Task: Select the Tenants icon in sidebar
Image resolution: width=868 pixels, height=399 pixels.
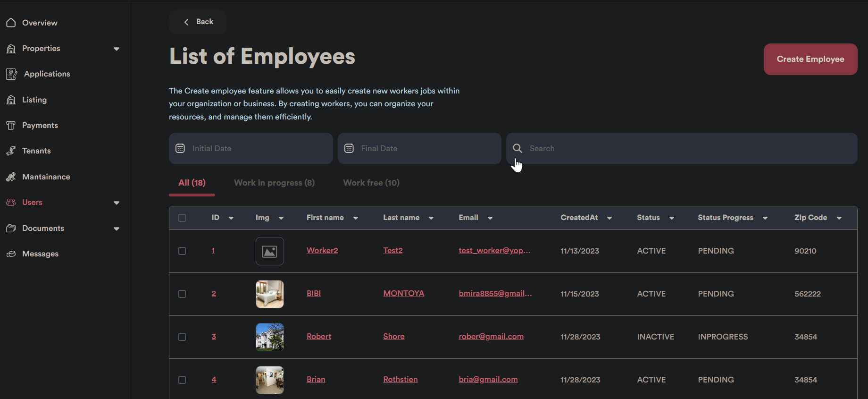Action: pos(11,151)
